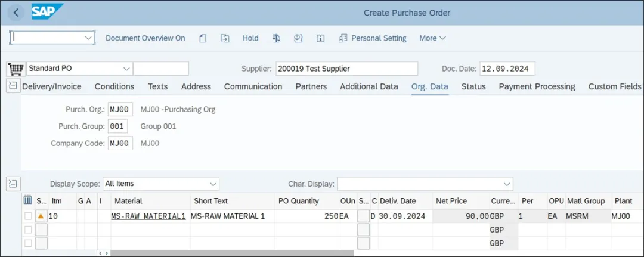This screenshot has height=257, width=644.
Task: Open the Additional Data tab
Action: 369,86
